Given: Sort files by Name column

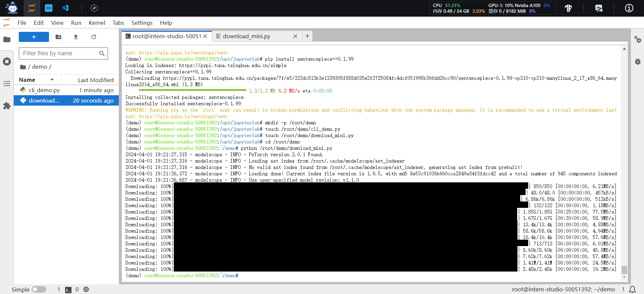Looking at the screenshot, I should pyautogui.click(x=27, y=80).
